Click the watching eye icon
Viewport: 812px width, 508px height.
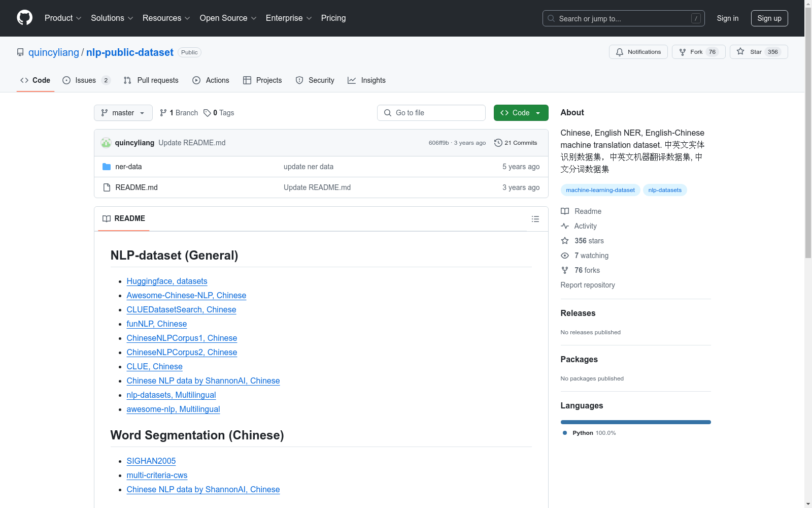point(565,256)
